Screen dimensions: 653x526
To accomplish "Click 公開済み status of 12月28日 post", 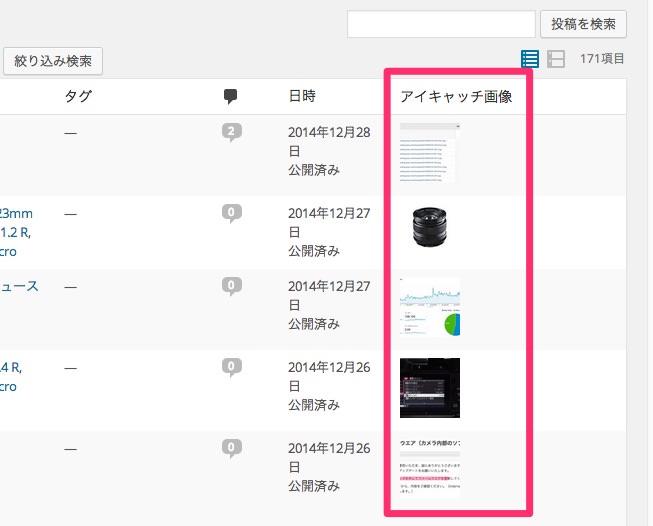I will tap(314, 170).
